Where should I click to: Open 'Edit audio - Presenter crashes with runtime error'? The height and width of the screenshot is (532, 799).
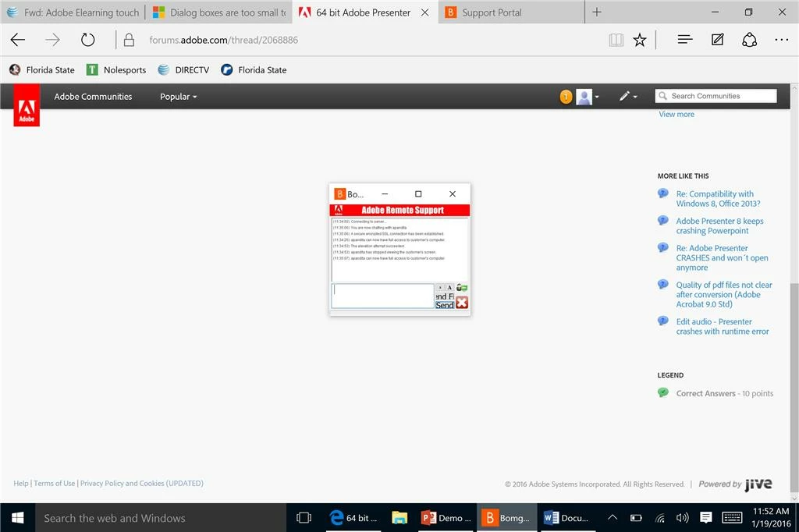coord(722,327)
